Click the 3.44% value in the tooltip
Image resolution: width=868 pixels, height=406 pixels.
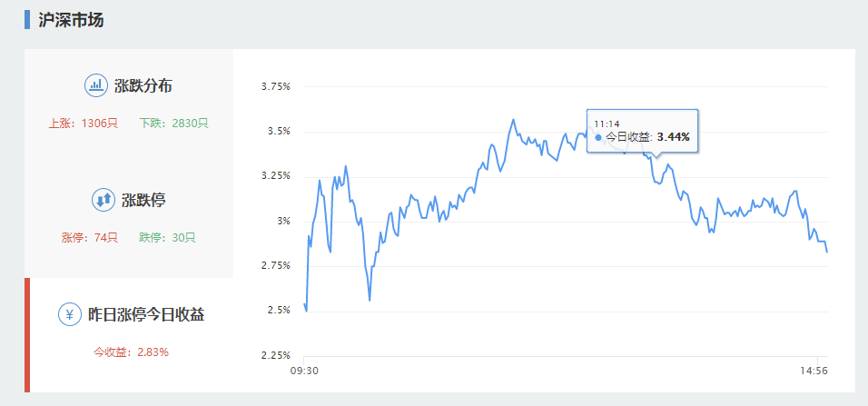tap(674, 137)
